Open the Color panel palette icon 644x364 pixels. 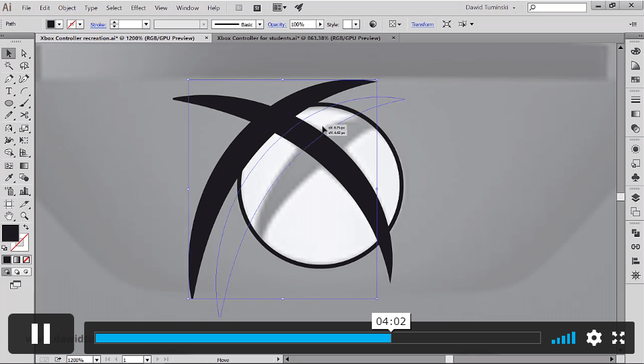pos(635,51)
